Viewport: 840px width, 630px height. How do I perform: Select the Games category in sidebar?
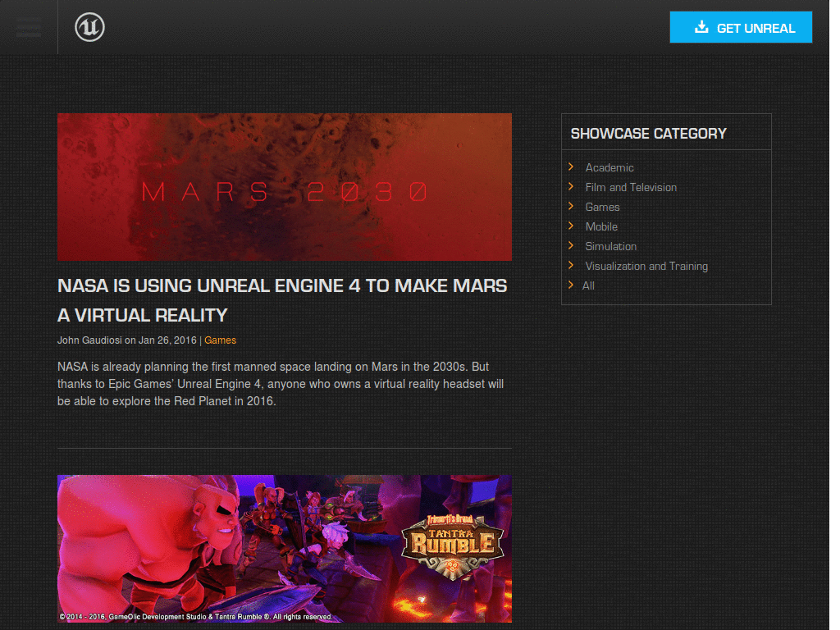click(602, 208)
